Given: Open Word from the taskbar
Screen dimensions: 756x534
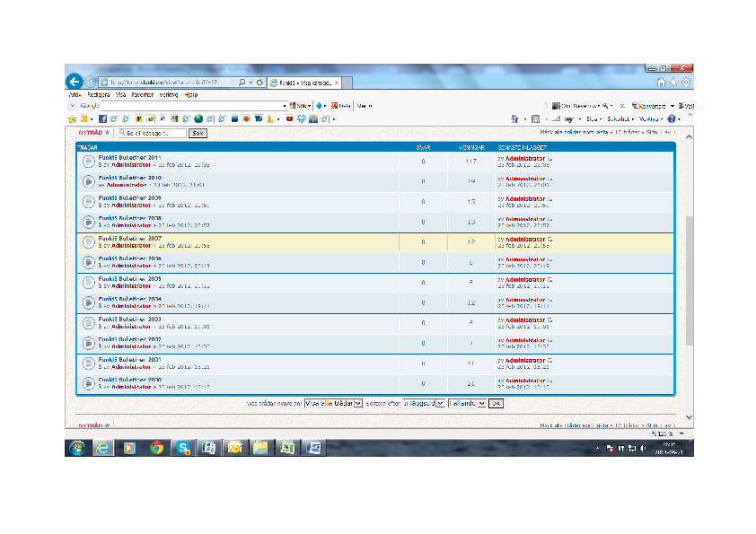Looking at the screenshot, I should (313, 448).
